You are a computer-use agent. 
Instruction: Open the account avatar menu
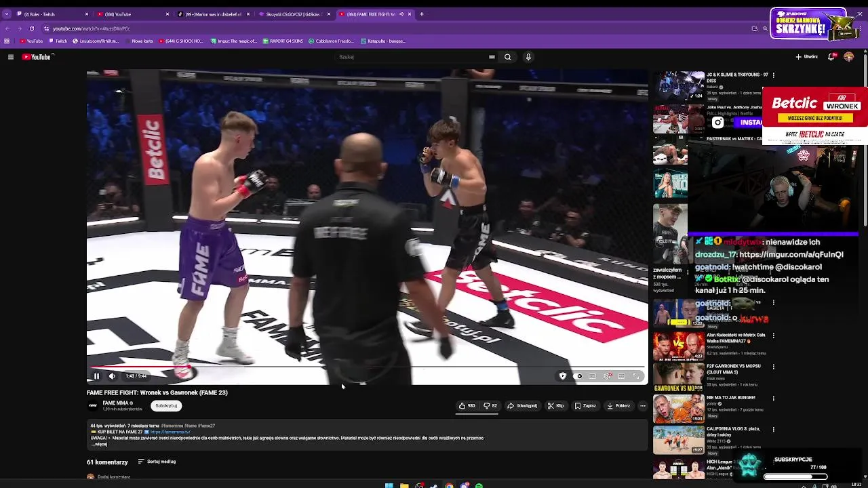point(848,57)
